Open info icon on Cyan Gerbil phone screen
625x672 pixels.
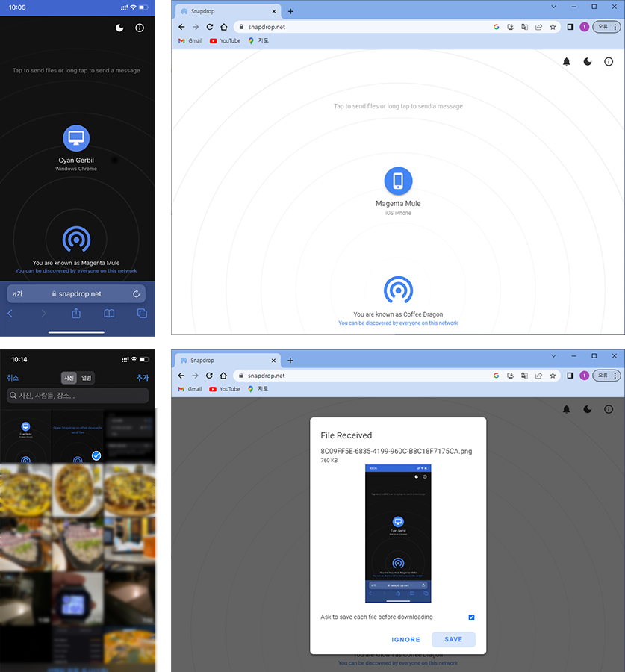pos(140,28)
